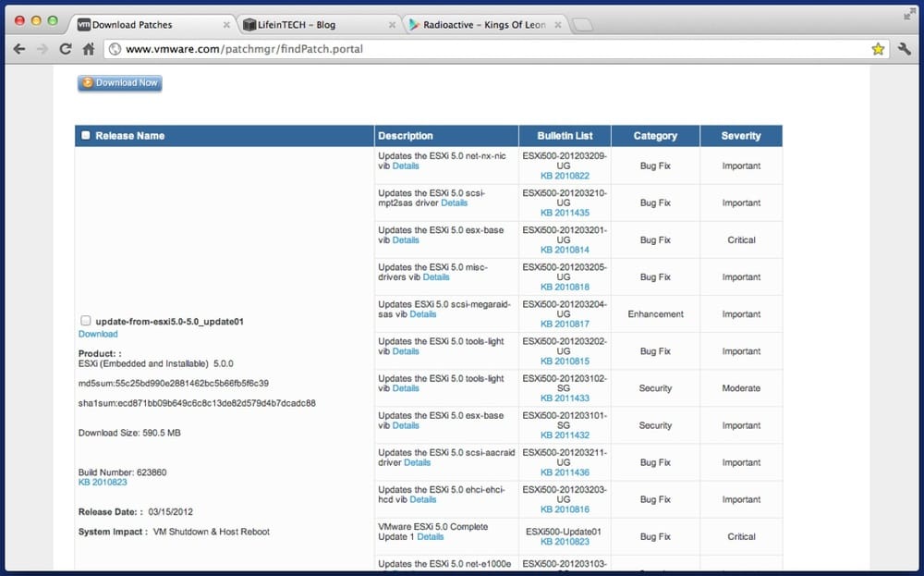Click the Moderate severity cell
Viewport: 924px width, 576px height.
coord(741,388)
